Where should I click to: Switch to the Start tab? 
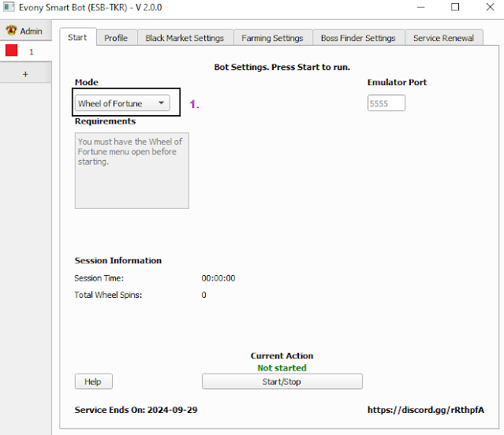[77, 37]
